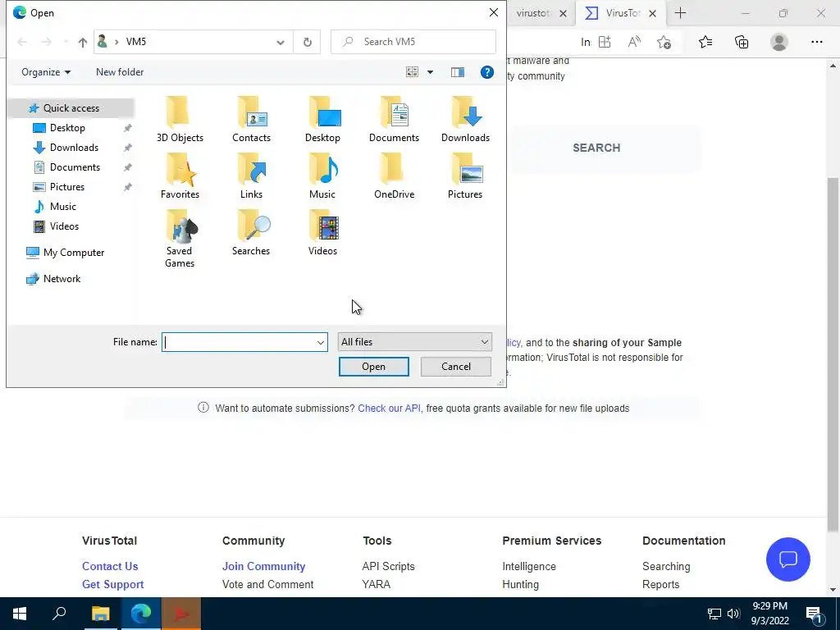This screenshot has width=840, height=630.
Task: Open a new browser tab
Action: [680, 13]
